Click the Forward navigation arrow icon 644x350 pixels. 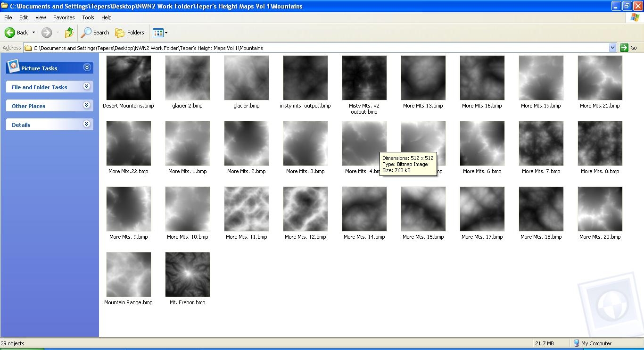pos(46,33)
